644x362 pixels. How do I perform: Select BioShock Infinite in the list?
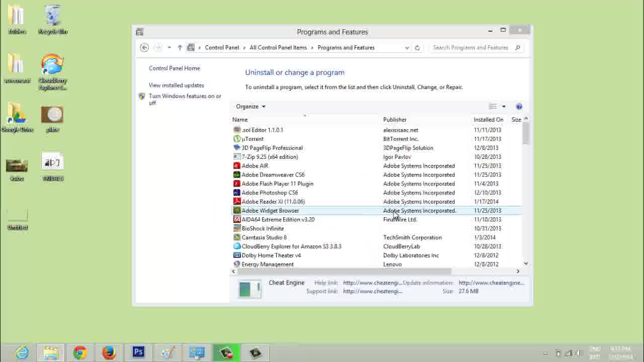[x=376, y=229]
